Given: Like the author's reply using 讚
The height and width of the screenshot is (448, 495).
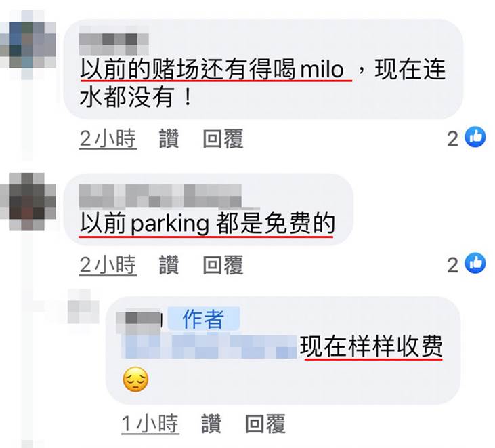Looking at the screenshot, I should [211, 424].
